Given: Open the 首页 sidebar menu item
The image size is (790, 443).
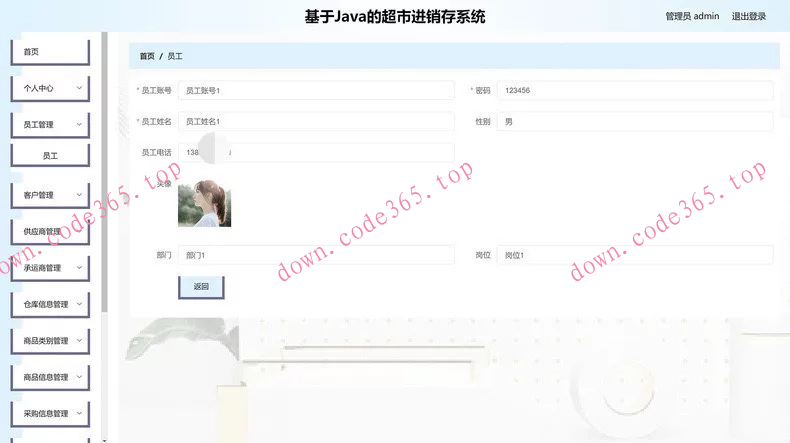Looking at the screenshot, I should pyautogui.click(x=50, y=52).
